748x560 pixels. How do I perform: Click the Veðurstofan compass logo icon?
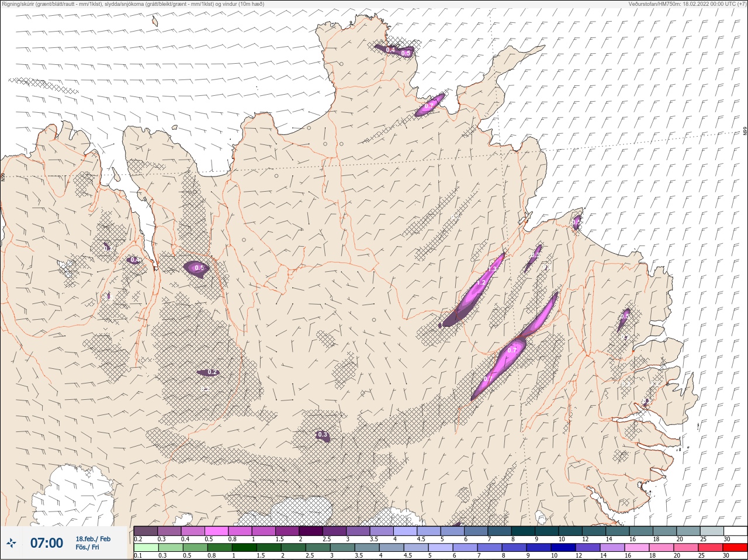[11, 543]
